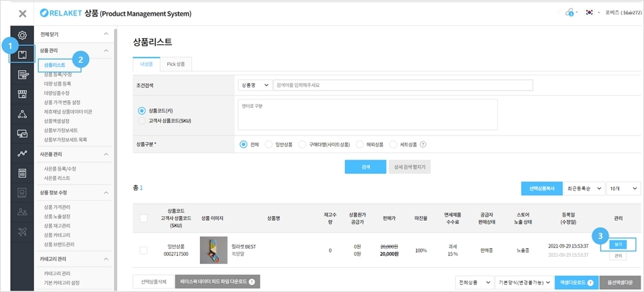Screen dimensions: 644x292
Task: Select the 상품코드(키) radio button
Action: (x=142, y=111)
